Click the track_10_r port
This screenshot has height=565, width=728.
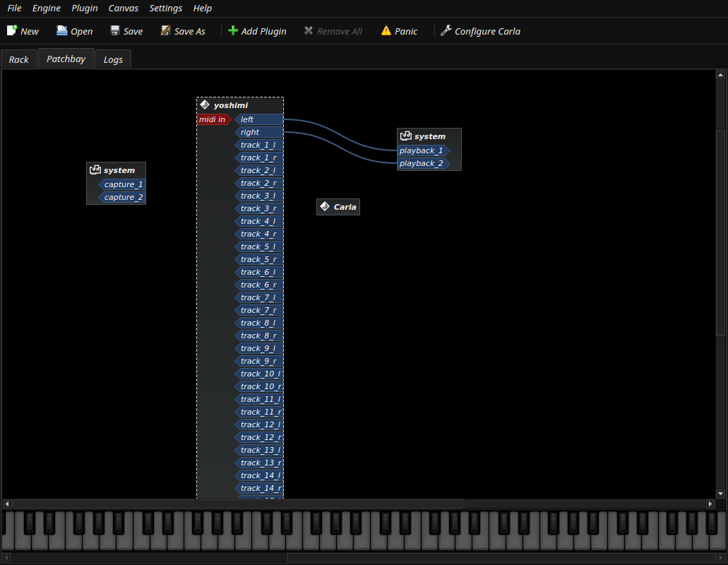259,387
